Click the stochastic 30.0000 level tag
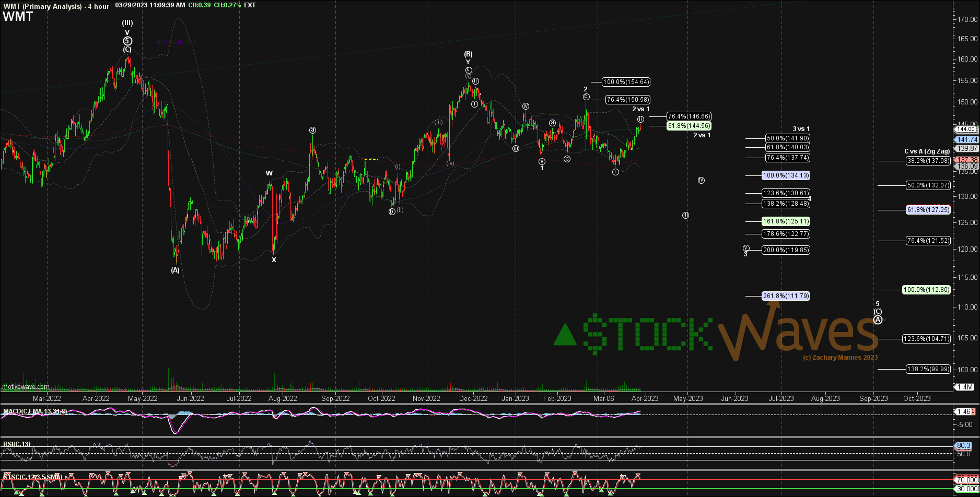 [966, 489]
